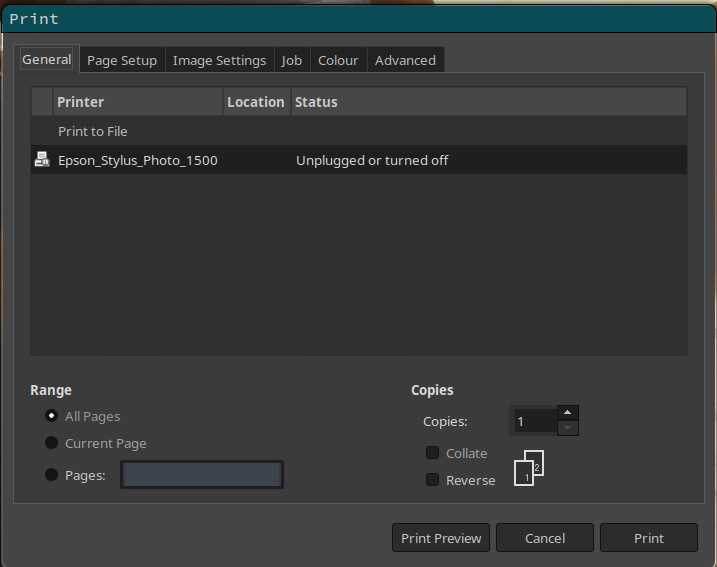
Task: Sort by the Status column header
Action: (316, 102)
